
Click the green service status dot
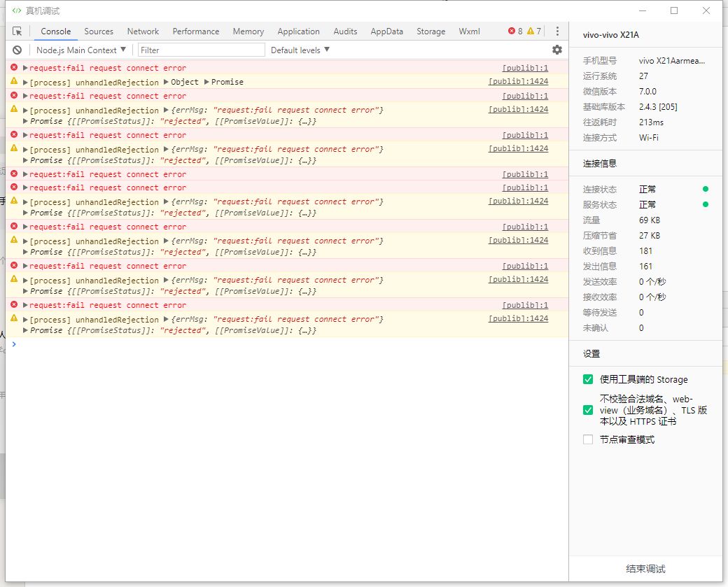[x=706, y=204]
